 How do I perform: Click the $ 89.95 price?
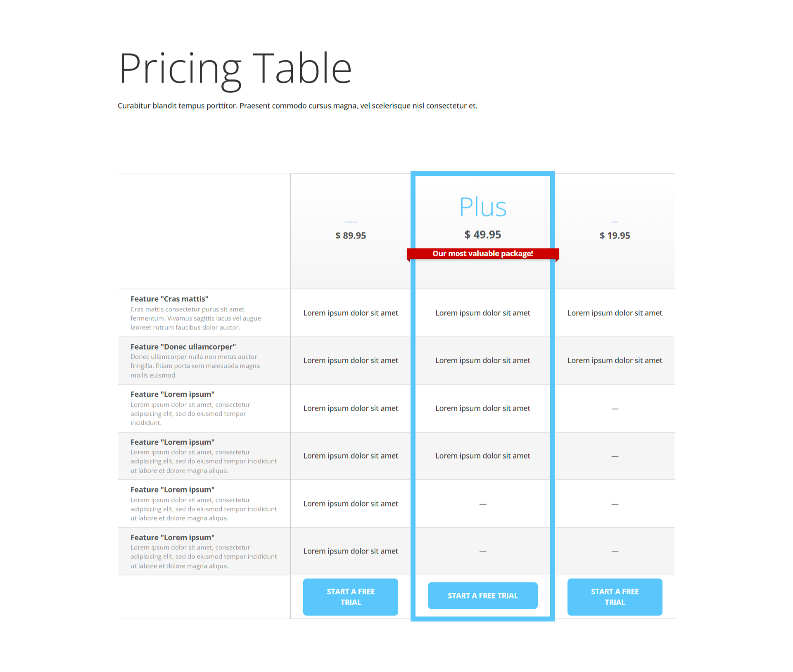[x=350, y=236]
